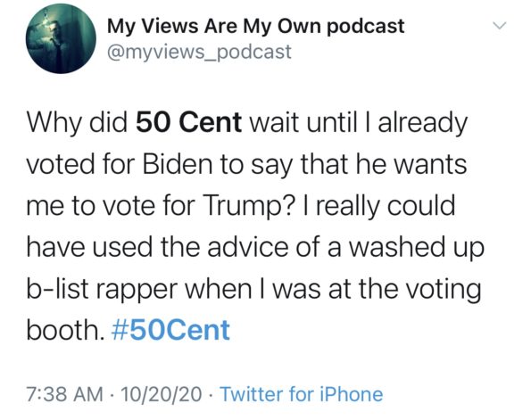Click the 10/20/20 tweet date
Screen dimensions: 531x420
(x=162, y=395)
